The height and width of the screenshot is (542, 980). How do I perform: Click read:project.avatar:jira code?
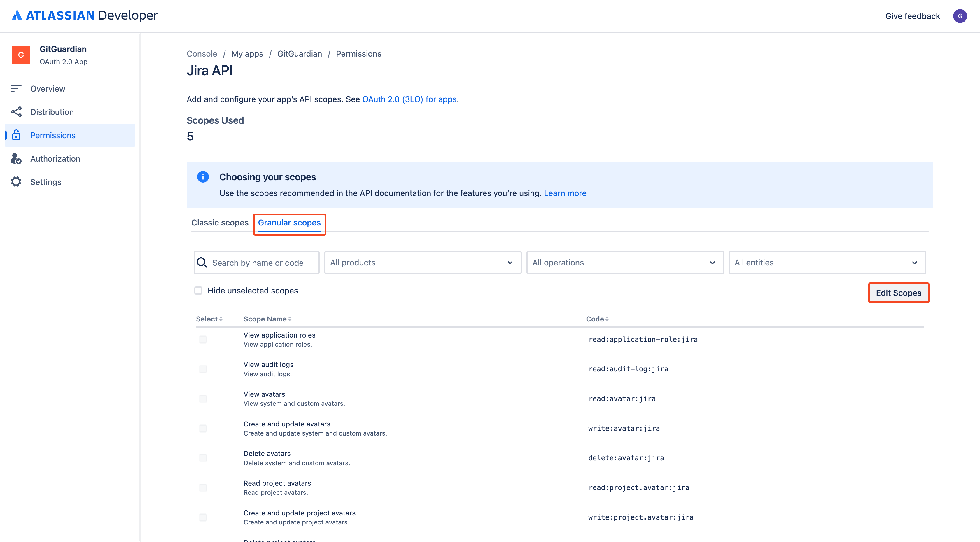pyautogui.click(x=639, y=487)
